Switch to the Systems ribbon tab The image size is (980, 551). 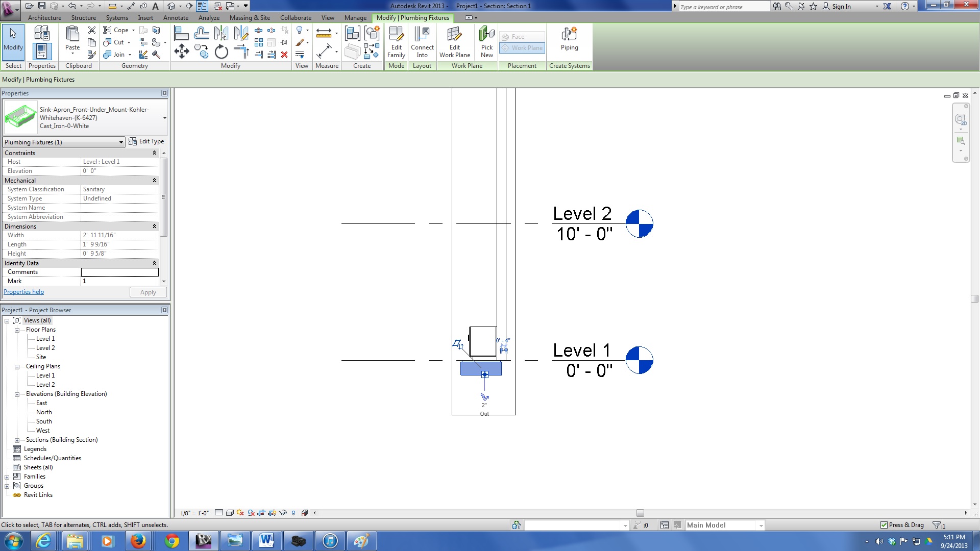click(x=117, y=18)
